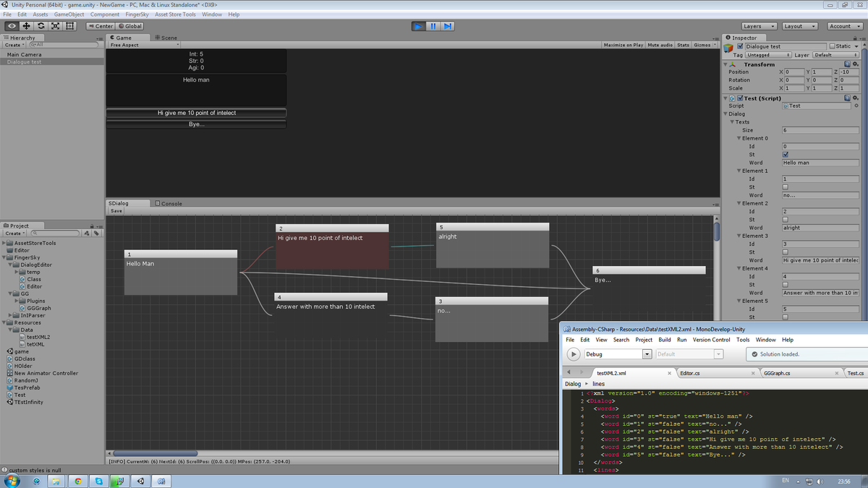Screen dimensions: 868x488
Task: Click the 'Bye...' game button
Action: pyautogui.click(x=196, y=124)
